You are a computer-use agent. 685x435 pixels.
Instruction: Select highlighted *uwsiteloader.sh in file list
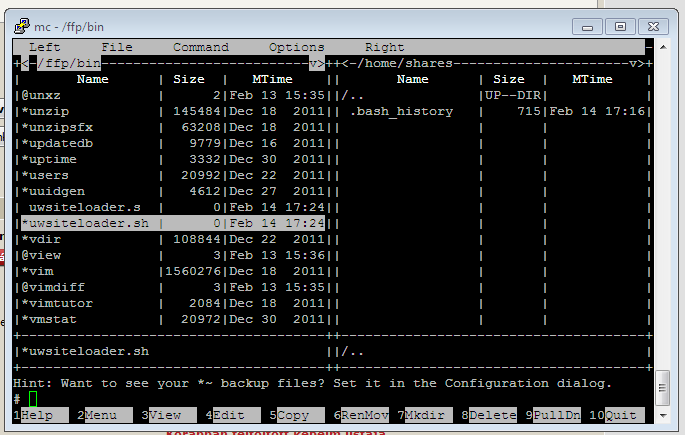[x=173, y=223]
